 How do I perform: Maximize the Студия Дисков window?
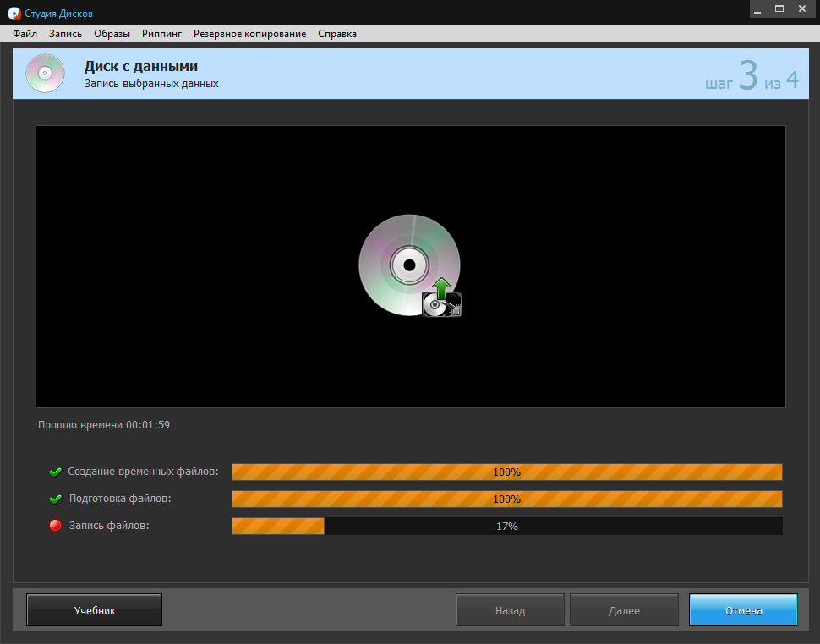click(779, 9)
